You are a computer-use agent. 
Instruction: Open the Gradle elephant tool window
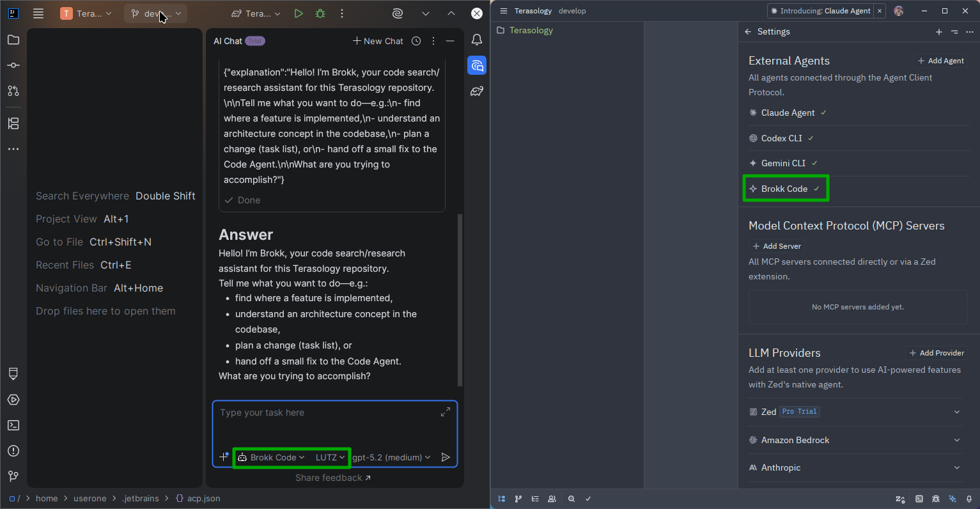point(477,91)
